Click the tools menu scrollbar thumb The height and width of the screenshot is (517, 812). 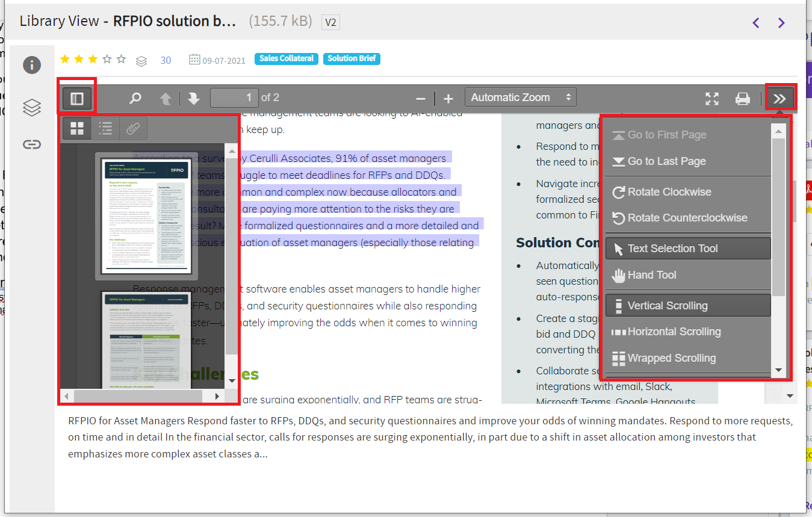pyautogui.click(x=778, y=217)
